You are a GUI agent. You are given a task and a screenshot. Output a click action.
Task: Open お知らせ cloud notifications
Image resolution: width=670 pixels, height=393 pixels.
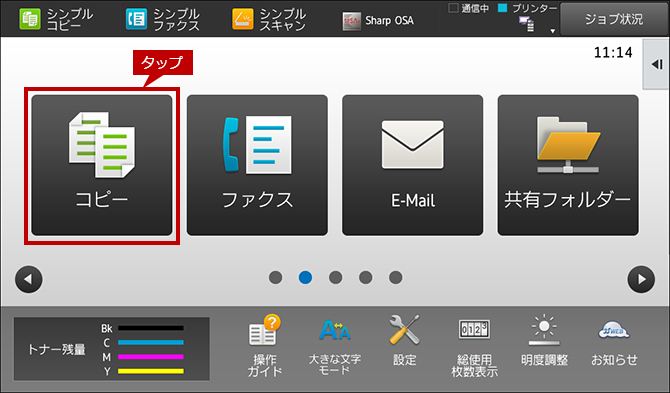pos(614,343)
